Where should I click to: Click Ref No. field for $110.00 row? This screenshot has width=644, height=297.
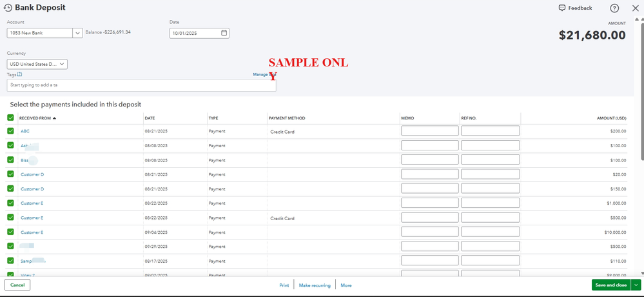click(490, 260)
